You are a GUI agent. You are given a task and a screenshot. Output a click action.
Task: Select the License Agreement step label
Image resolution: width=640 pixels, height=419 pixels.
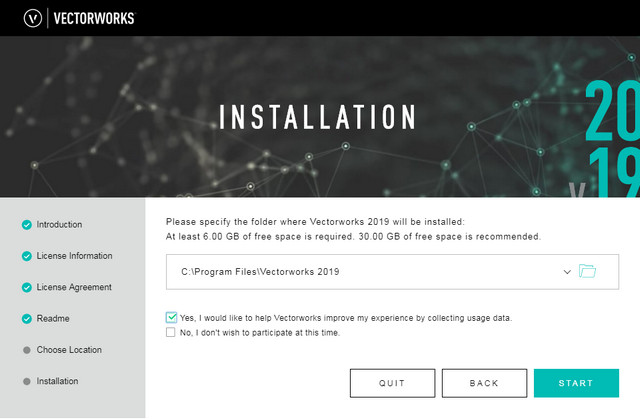click(74, 288)
